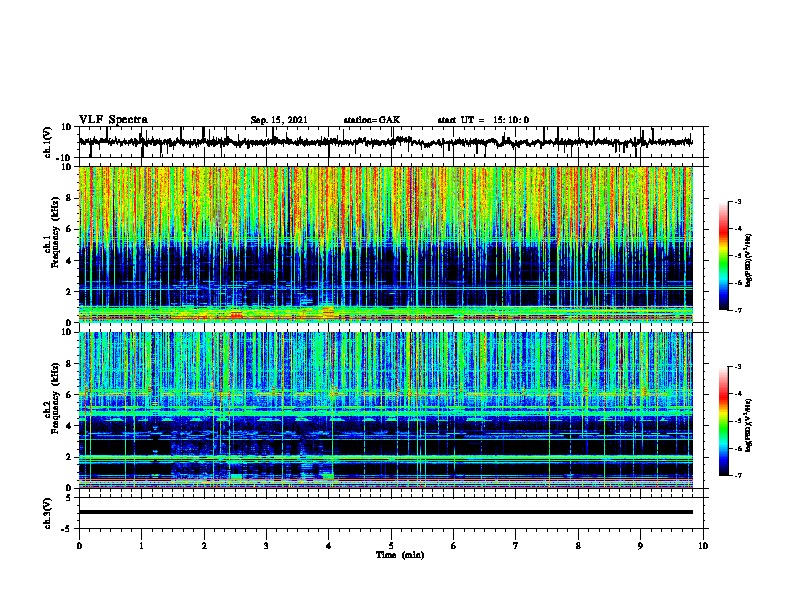The image size is (792, 612).
Task: Click time axis tick label "6"
Action: click(454, 545)
